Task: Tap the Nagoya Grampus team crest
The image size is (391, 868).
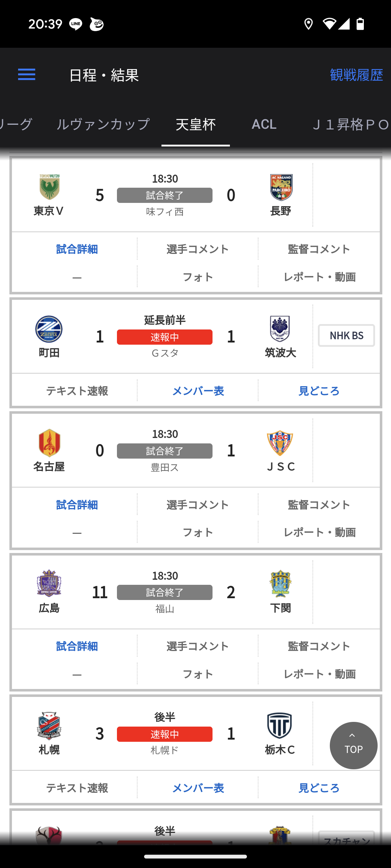Action: point(49,443)
